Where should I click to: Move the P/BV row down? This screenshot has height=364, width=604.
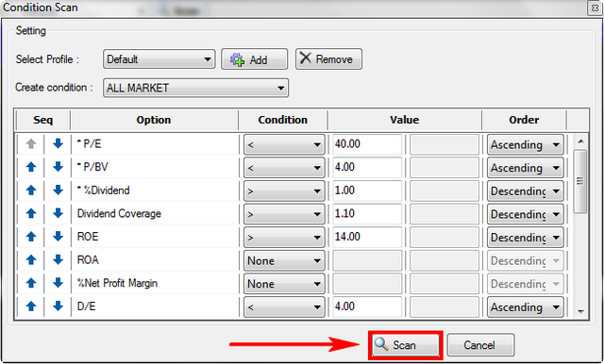(58, 167)
